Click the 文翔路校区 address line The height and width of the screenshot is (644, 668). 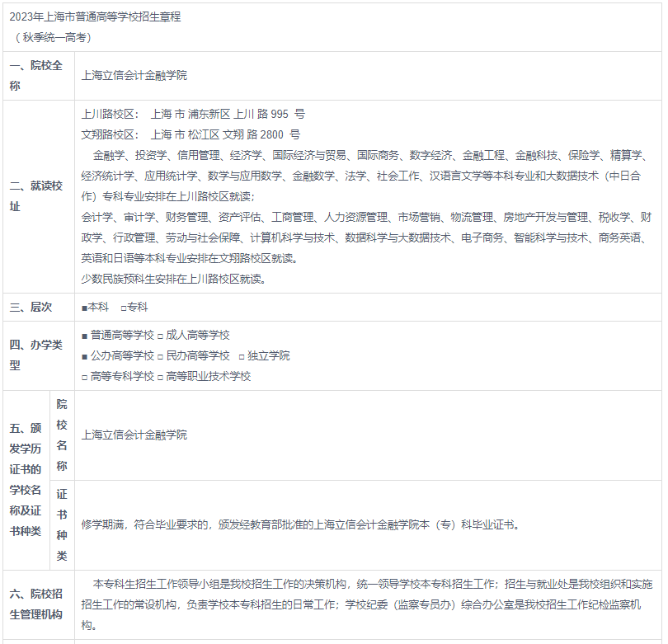coord(191,134)
